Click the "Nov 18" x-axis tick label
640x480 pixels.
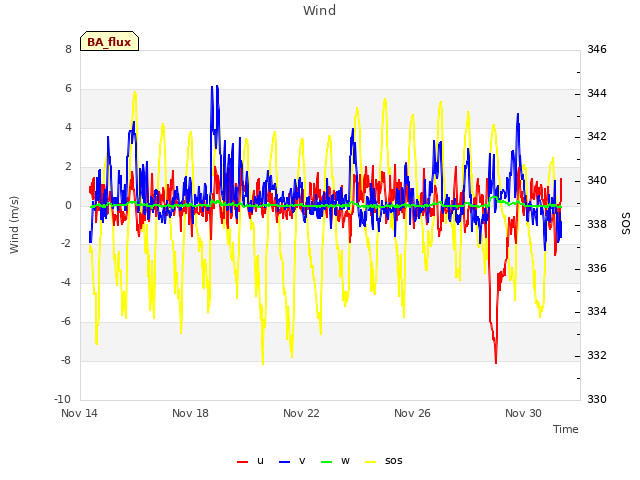190,413
